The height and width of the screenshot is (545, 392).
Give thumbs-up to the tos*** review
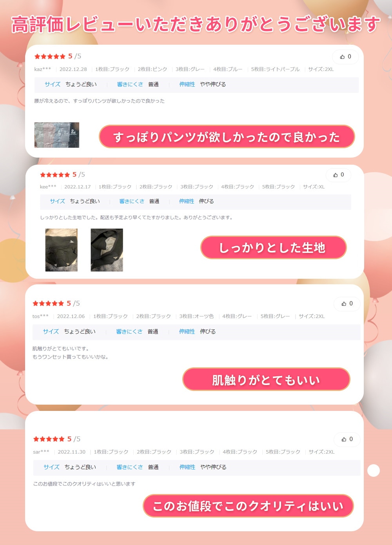(x=347, y=303)
